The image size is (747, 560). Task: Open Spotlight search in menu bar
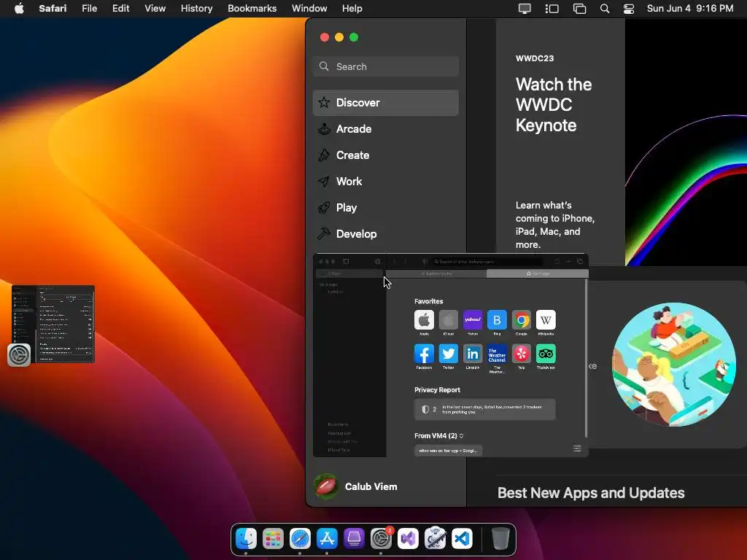pos(605,9)
